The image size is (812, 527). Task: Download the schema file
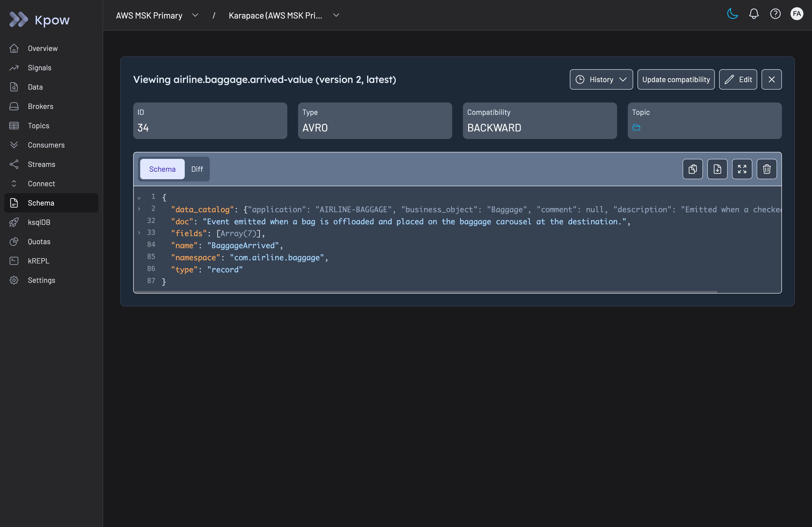tap(717, 169)
